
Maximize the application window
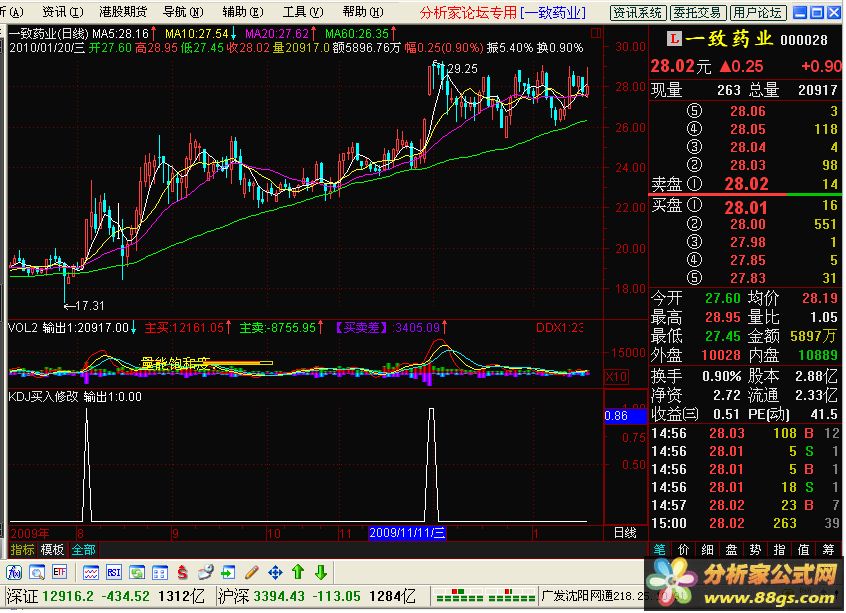(x=817, y=12)
